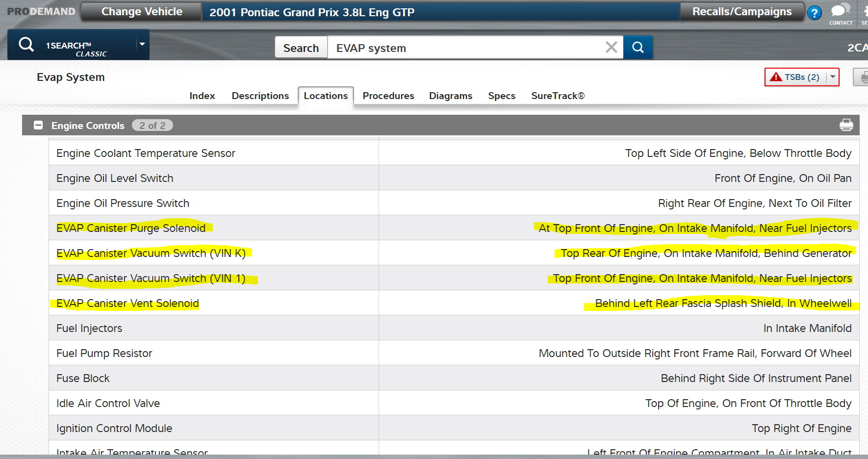Click the Search label button
The width and height of the screenshot is (868, 459).
point(301,48)
